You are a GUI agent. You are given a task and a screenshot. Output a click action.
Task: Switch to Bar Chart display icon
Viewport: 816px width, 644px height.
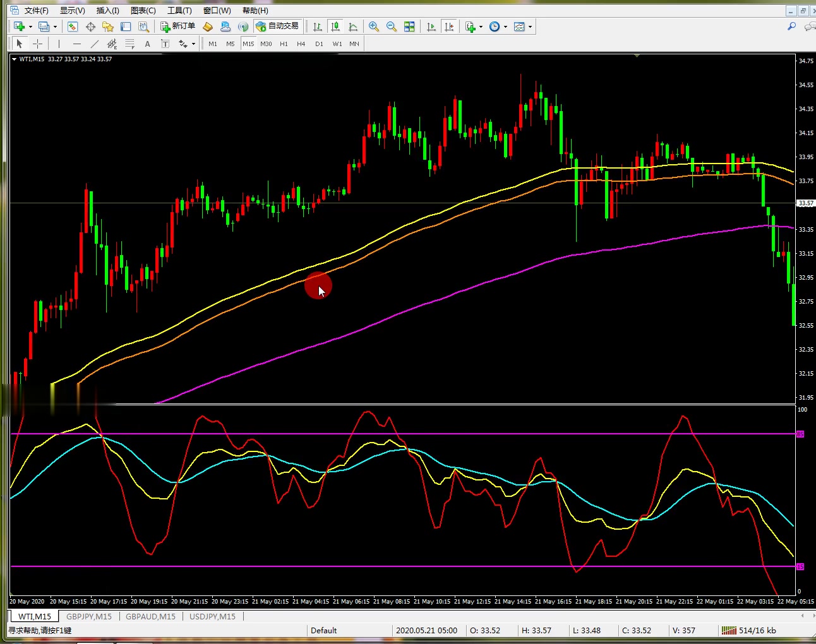coord(318,27)
